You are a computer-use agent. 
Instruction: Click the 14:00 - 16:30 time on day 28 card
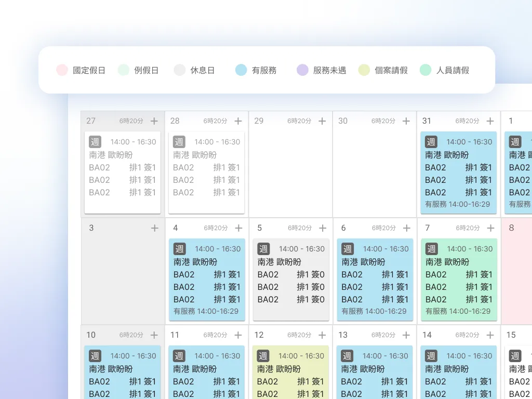[217, 142]
